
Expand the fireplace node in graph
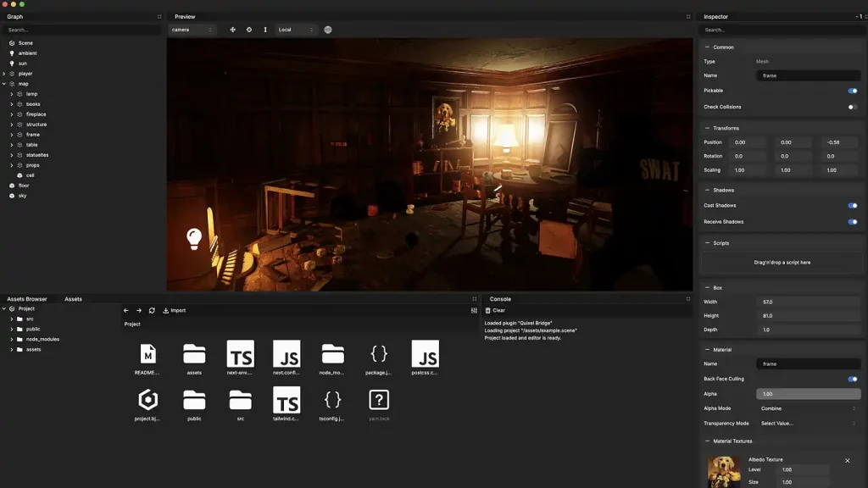[x=12, y=114]
